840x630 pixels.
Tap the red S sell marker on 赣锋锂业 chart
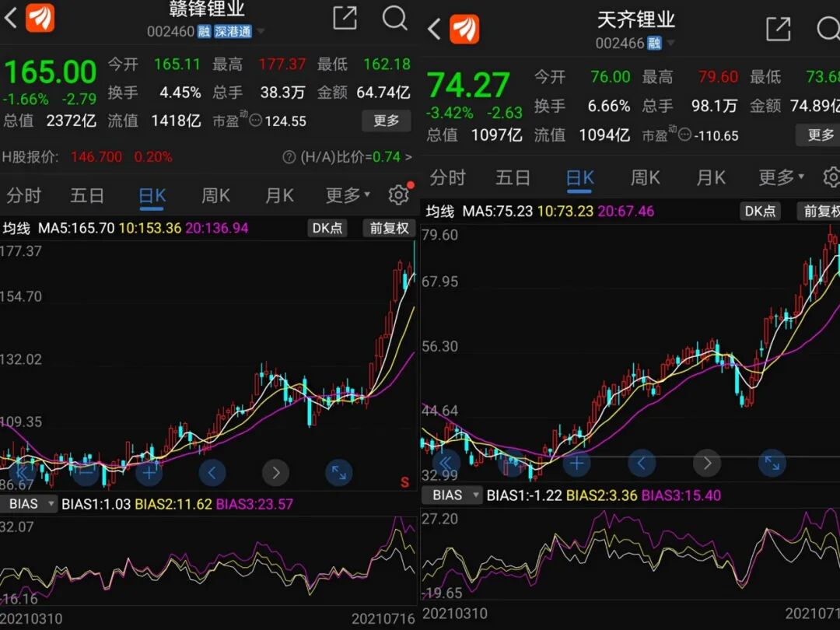click(x=405, y=482)
